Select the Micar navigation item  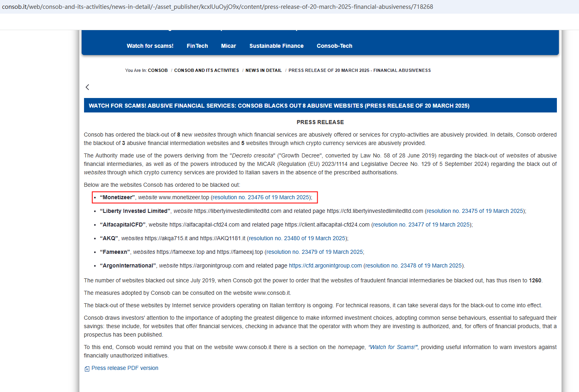[228, 46]
